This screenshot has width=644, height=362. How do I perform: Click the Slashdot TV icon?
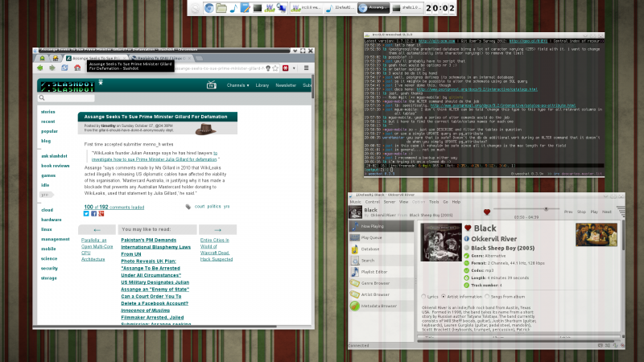click(x=212, y=85)
